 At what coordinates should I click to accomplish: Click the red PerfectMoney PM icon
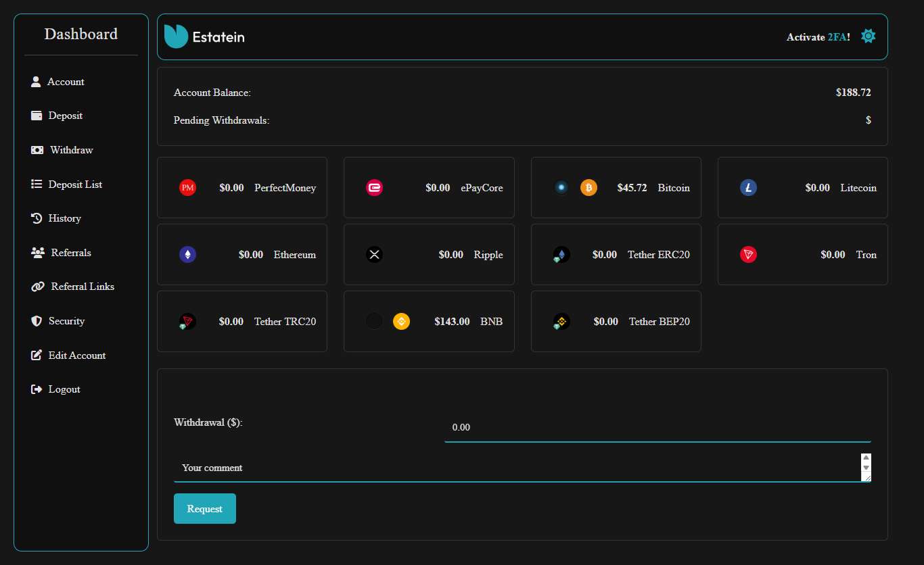coord(187,188)
